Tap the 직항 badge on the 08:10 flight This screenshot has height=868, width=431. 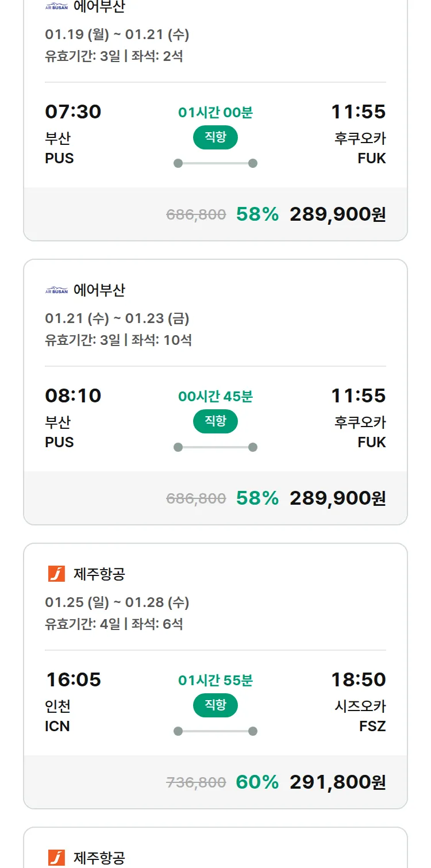pos(215,421)
